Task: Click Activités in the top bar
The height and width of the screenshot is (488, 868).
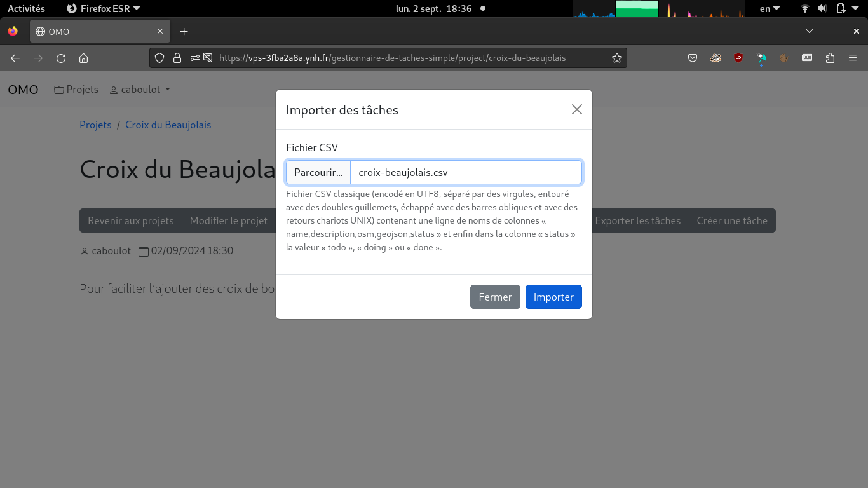Action: tap(26, 8)
